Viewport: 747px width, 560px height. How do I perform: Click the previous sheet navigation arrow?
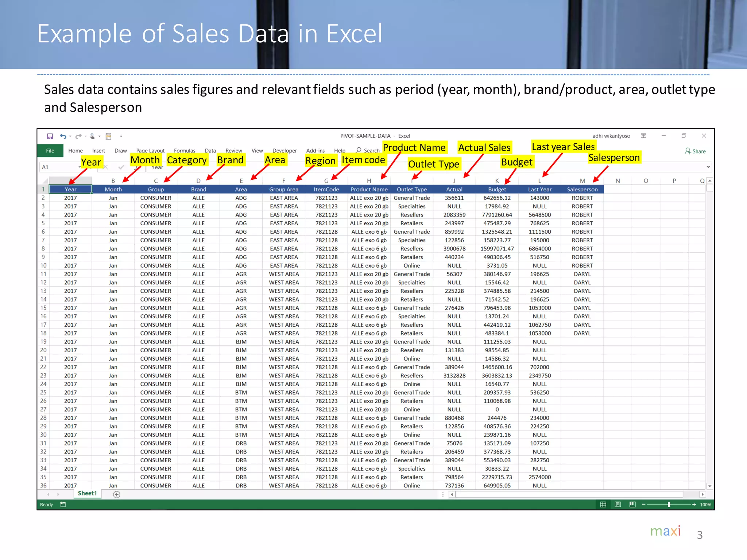coord(48,494)
